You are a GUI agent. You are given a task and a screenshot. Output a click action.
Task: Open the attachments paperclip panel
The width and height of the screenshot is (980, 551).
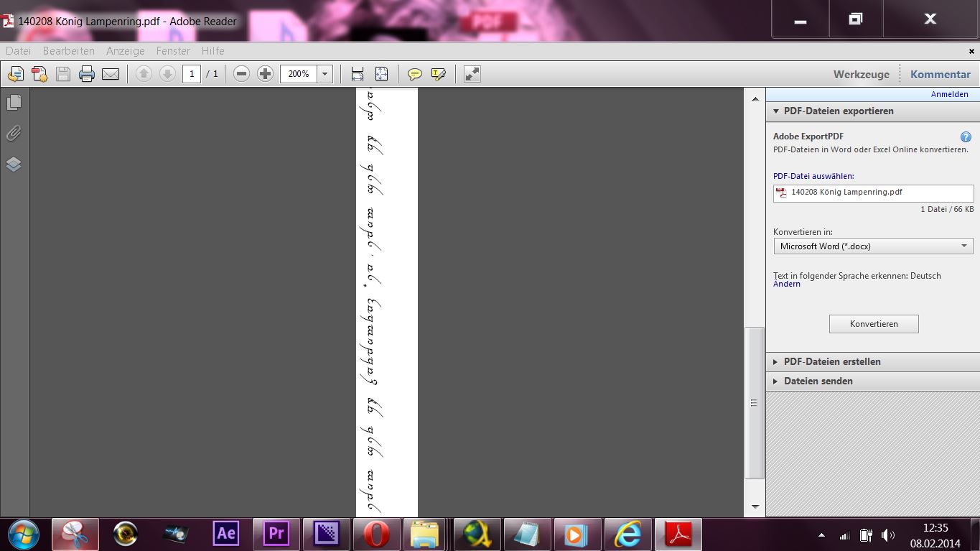click(14, 134)
